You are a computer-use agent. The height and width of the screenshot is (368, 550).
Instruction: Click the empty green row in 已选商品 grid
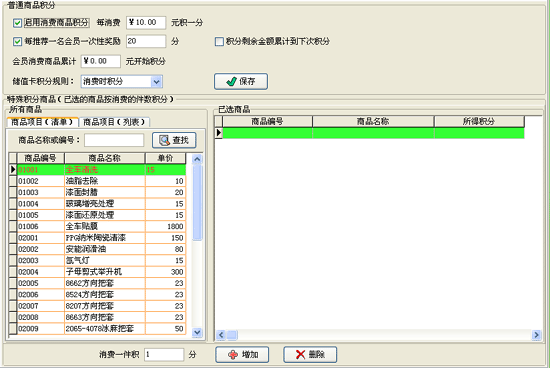pyautogui.click(x=374, y=133)
